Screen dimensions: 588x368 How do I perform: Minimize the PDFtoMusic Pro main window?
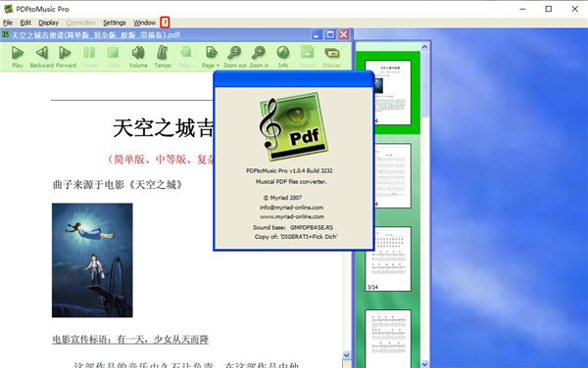point(522,9)
